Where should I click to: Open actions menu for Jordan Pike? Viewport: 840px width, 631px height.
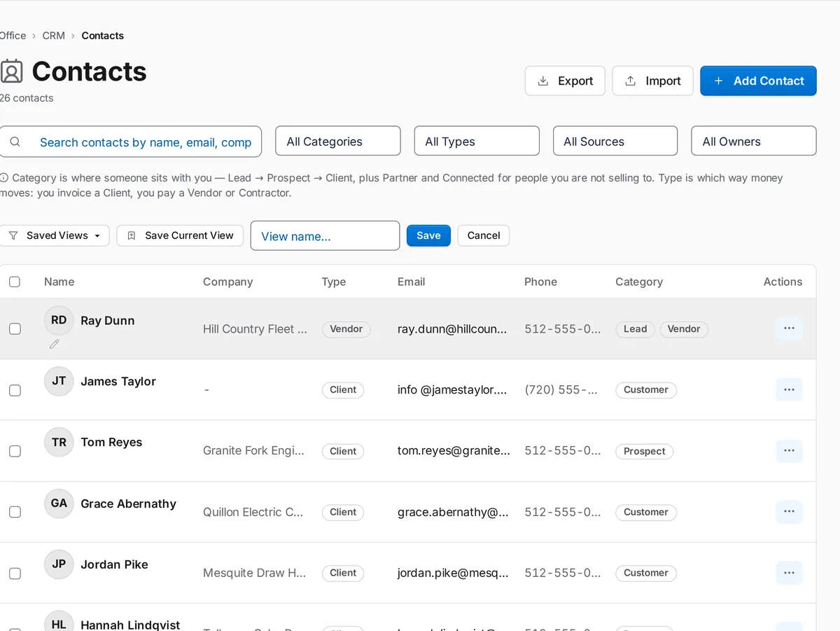click(789, 573)
